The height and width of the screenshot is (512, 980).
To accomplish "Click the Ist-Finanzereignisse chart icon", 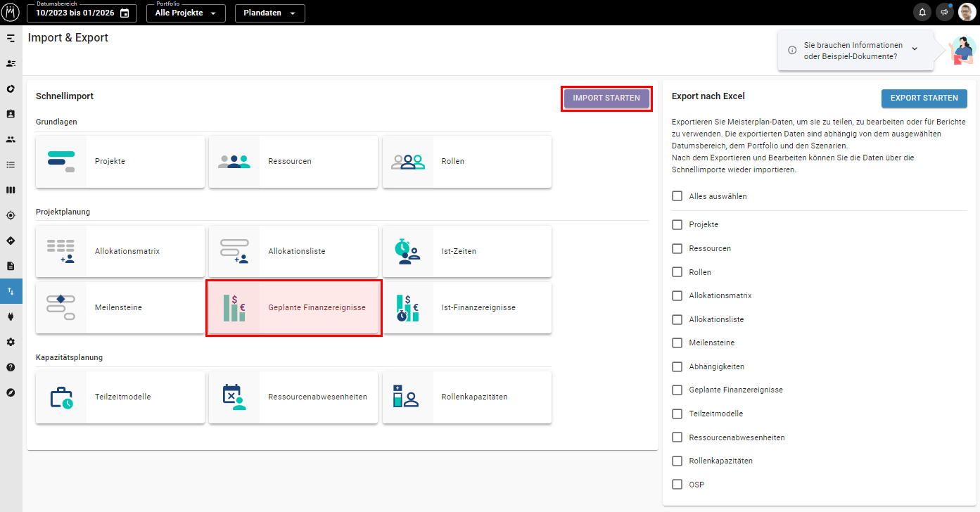I will [x=407, y=307].
